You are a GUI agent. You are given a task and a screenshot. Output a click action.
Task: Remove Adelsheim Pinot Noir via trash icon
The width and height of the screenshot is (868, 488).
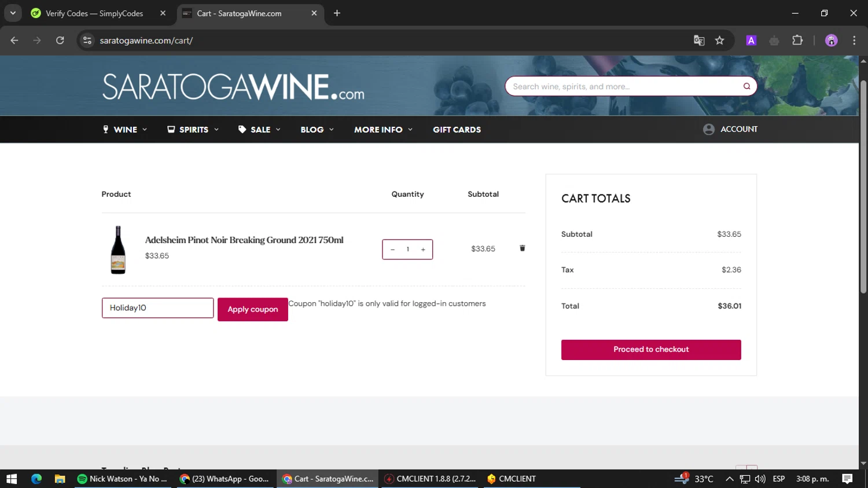pyautogui.click(x=522, y=248)
